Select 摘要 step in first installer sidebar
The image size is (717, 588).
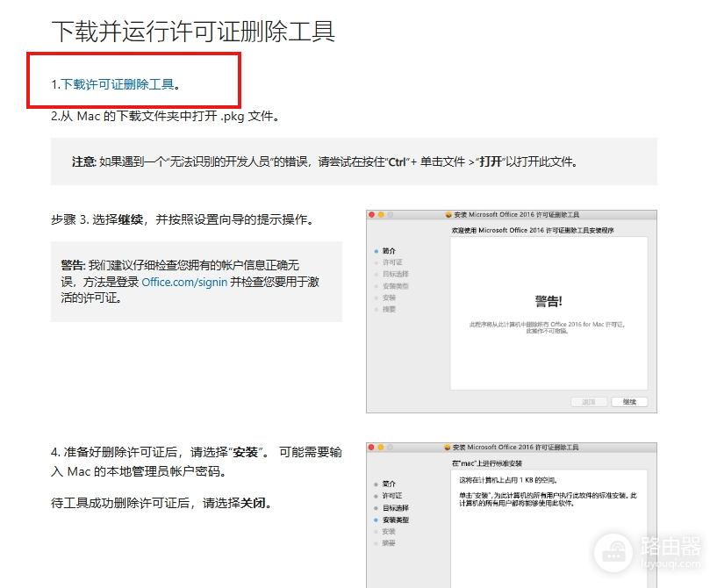pyautogui.click(x=389, y=309)
